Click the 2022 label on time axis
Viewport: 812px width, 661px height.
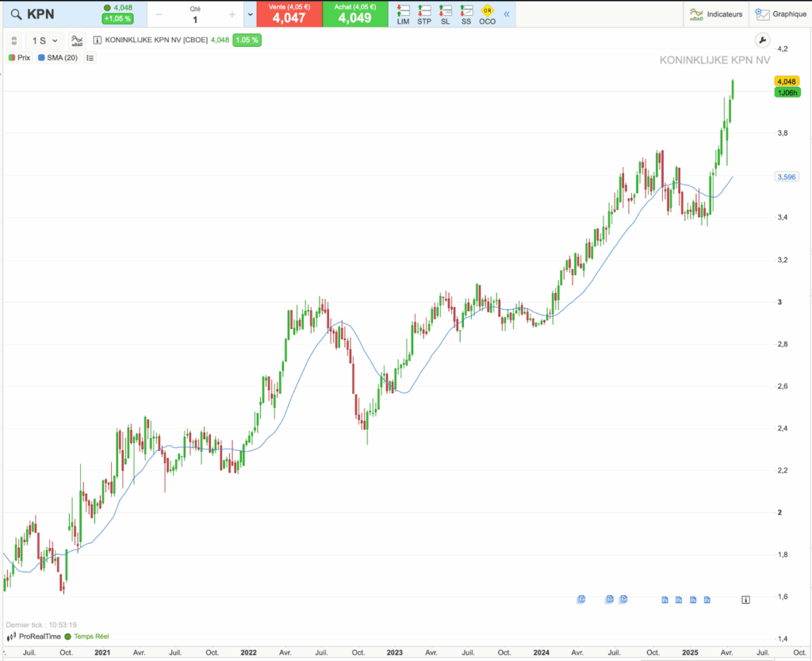pyautogui.click(x=248, y=652)
